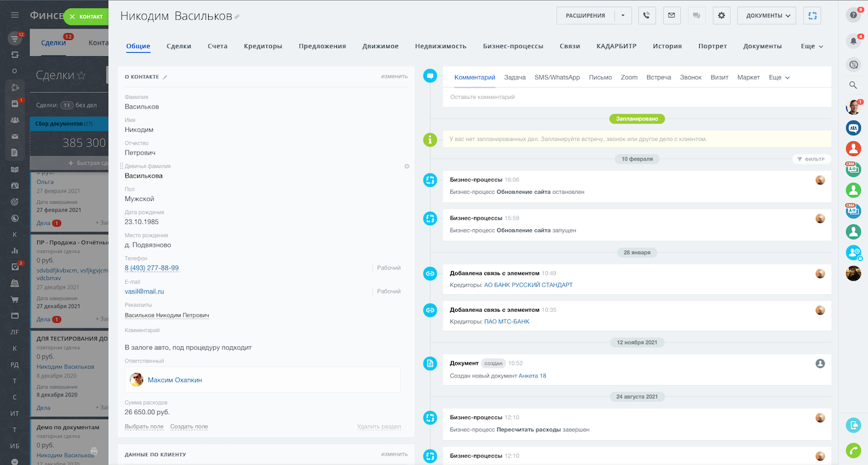Click the Оставьте комментарий input field

[636, 97]
